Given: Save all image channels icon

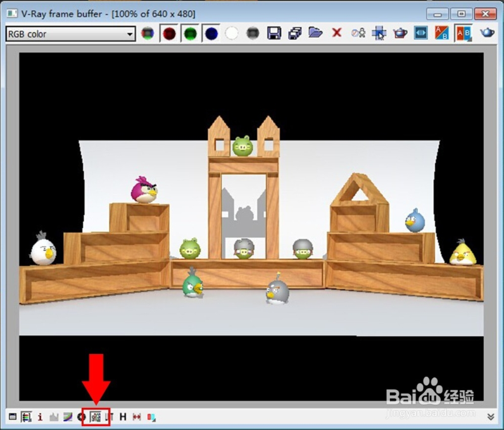Looking at the screenshot, I should click(x=295, y=33).
